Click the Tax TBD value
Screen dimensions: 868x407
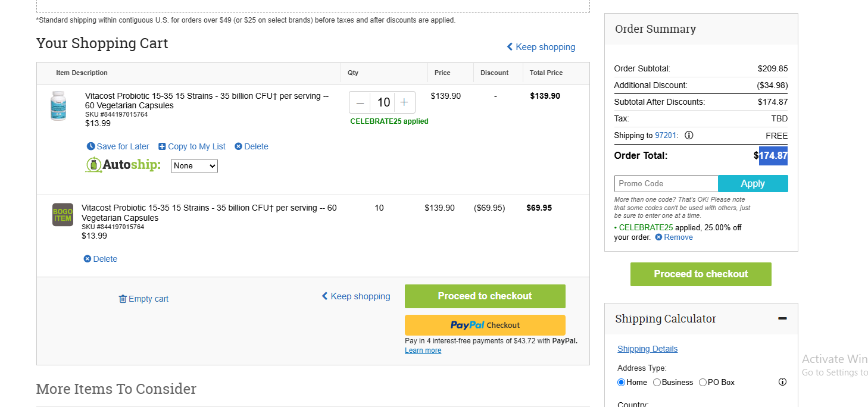point(780,118)
